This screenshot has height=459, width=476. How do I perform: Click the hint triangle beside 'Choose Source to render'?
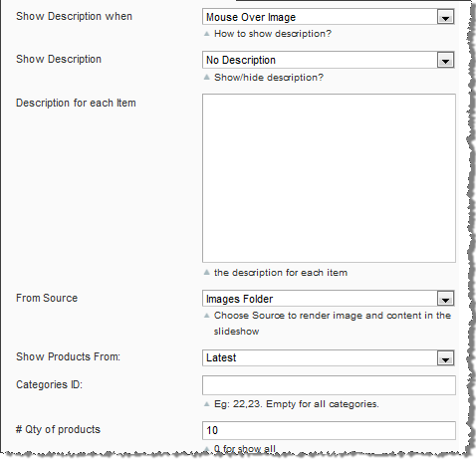207,316
